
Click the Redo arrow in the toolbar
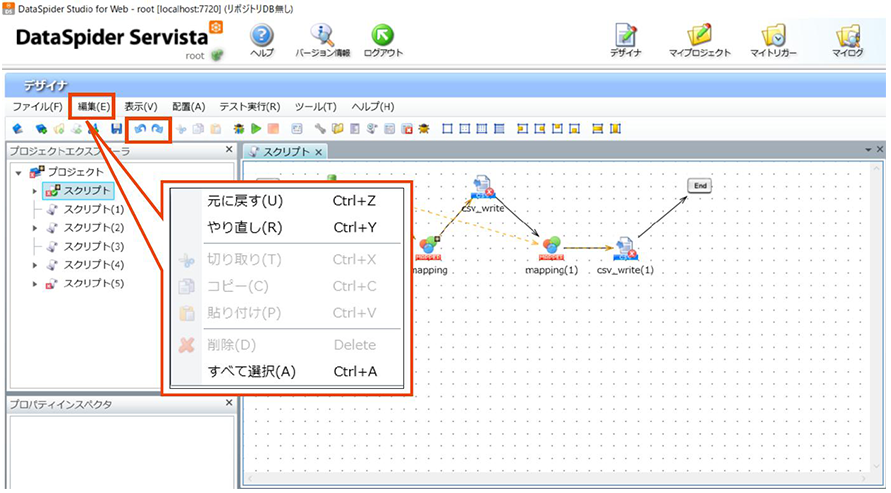click(x=157, y=129)
